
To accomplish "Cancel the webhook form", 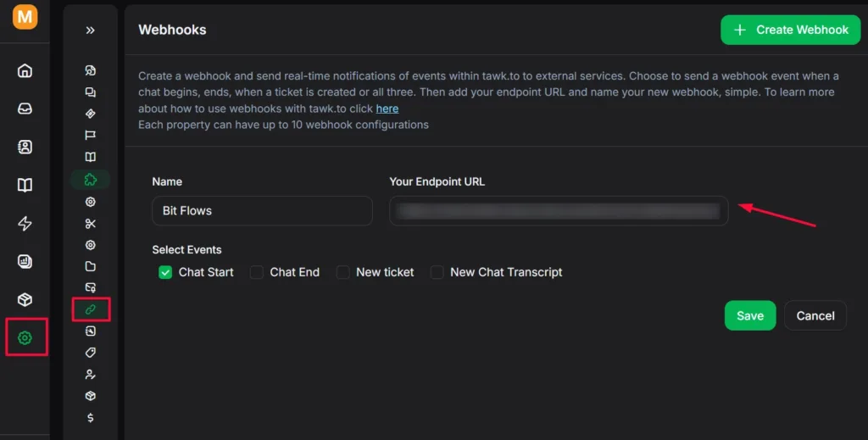I will (x=815, y=315).
